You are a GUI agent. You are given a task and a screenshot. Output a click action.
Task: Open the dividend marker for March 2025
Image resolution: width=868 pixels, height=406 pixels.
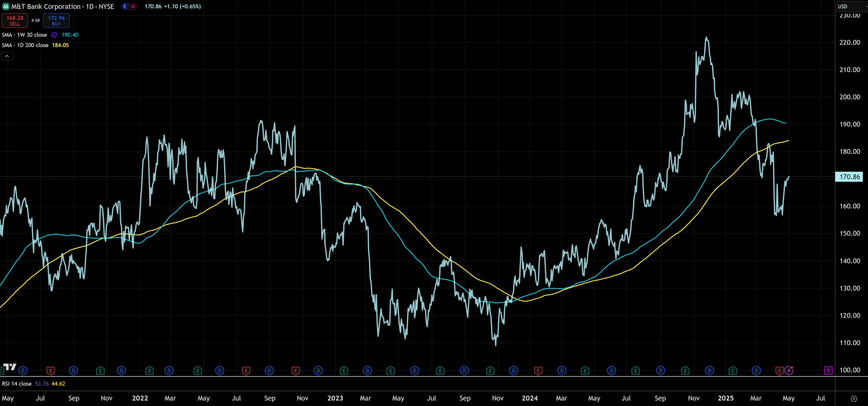point(756,371)
